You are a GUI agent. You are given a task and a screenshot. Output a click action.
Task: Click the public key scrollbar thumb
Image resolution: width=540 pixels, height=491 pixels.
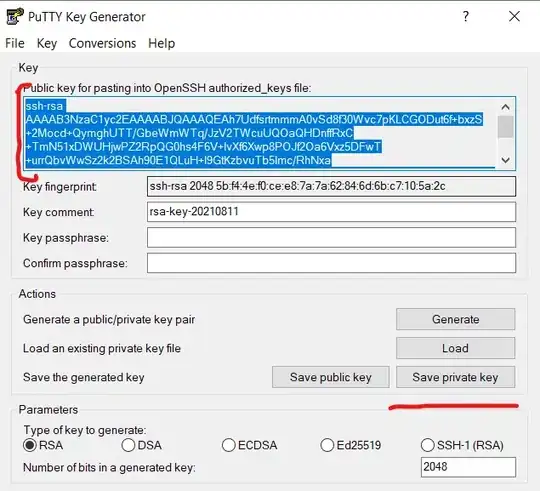pyautogui.click(x=506, y=127)
